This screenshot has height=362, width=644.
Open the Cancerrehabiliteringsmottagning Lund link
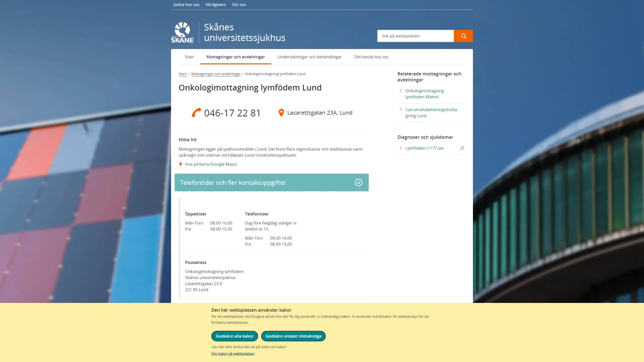[431, 112]
